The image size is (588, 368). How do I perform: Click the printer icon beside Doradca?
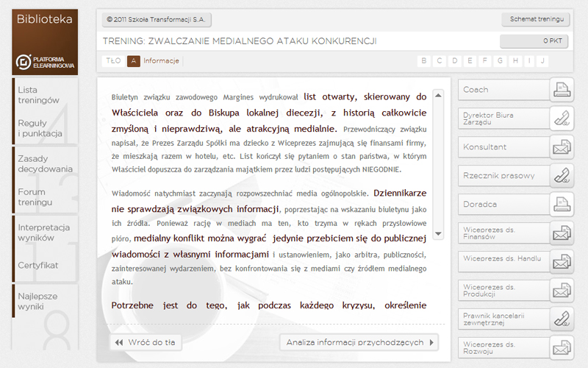[x=562, y=205]
